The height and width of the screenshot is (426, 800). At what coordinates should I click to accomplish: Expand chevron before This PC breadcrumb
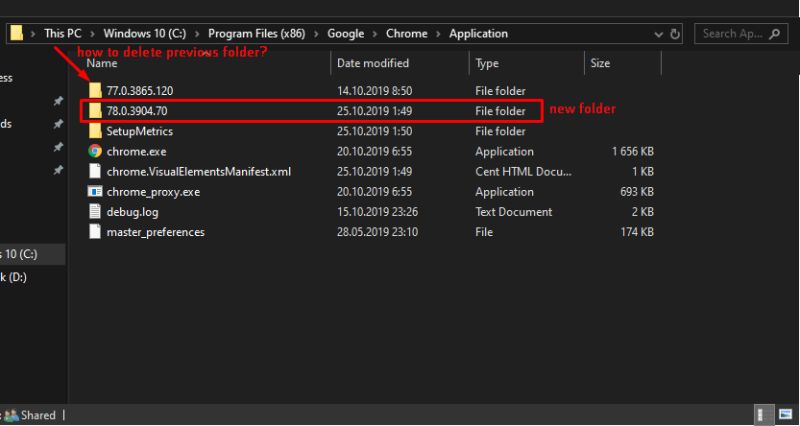point(33,34)
